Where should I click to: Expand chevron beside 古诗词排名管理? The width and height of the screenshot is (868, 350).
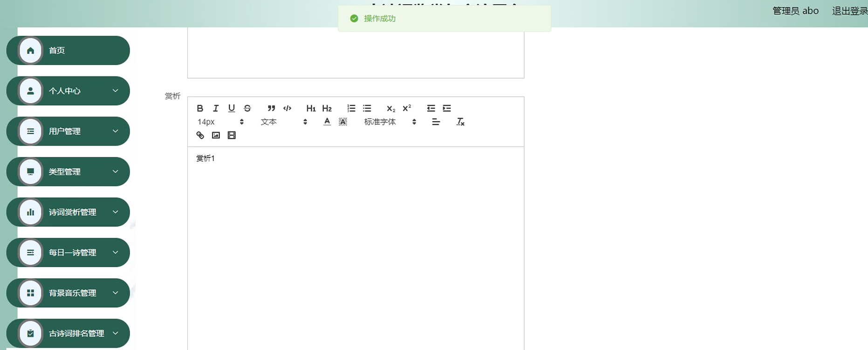116,333
